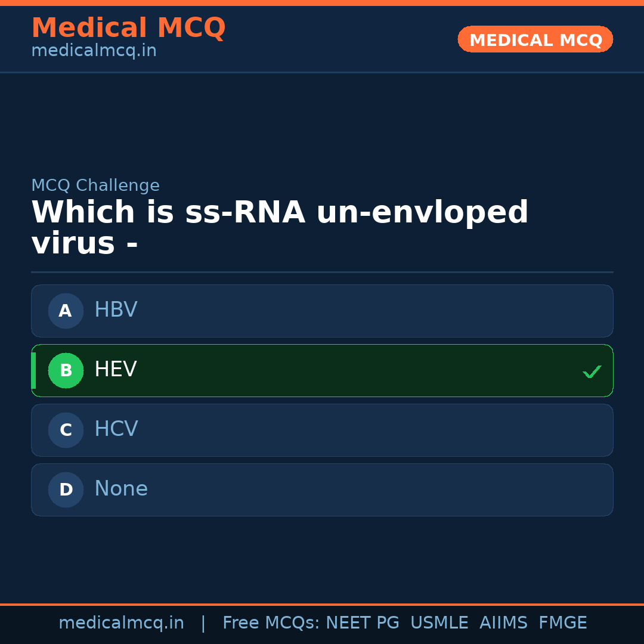Click the letter A circle badge
The width and height of the screenshot is (644, 644).
66,311
